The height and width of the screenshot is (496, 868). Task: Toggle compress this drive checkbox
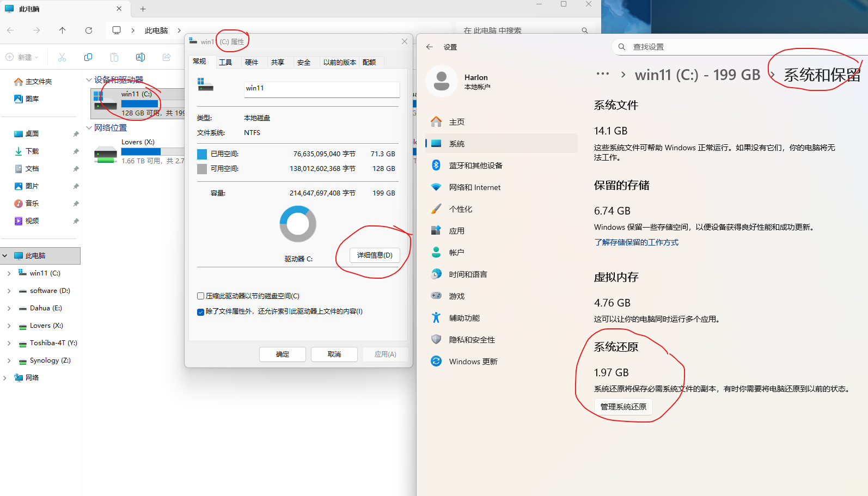200,296
